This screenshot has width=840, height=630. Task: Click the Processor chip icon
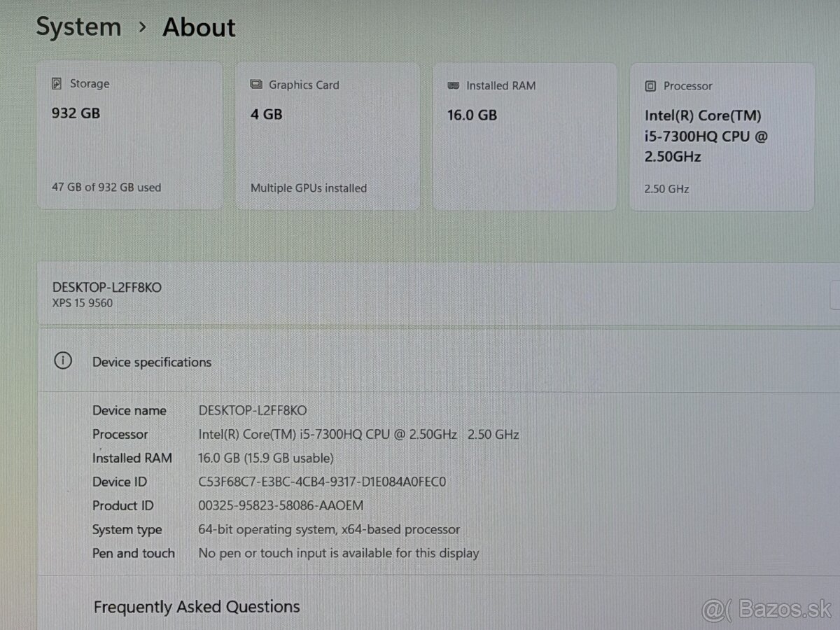[x=650, y=85]
